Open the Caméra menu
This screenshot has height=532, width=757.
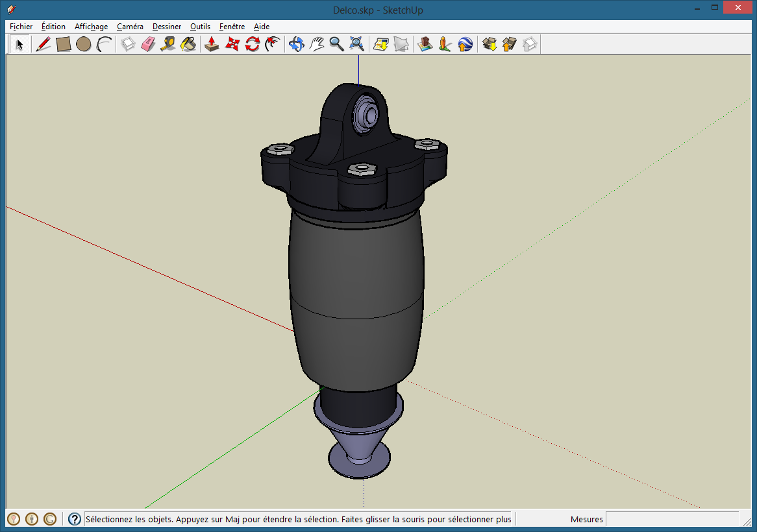pos(130,27)
